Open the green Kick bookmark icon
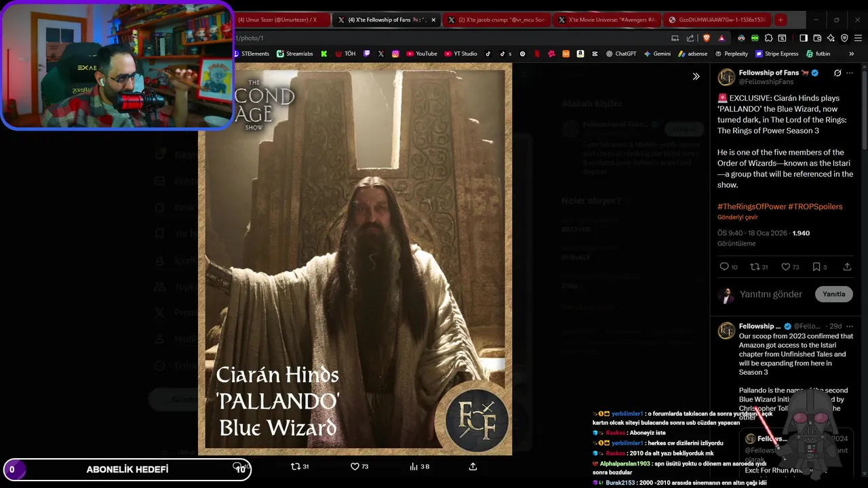 324,54
